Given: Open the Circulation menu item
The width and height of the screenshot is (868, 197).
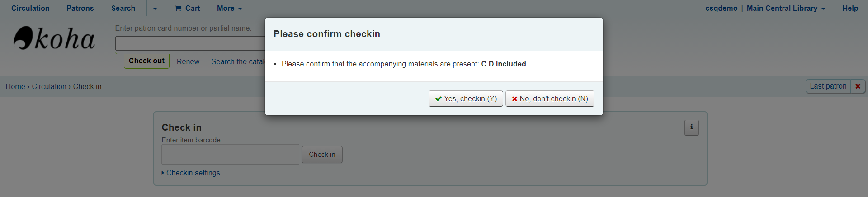Looking at the screenshot, I should point(30,8).
